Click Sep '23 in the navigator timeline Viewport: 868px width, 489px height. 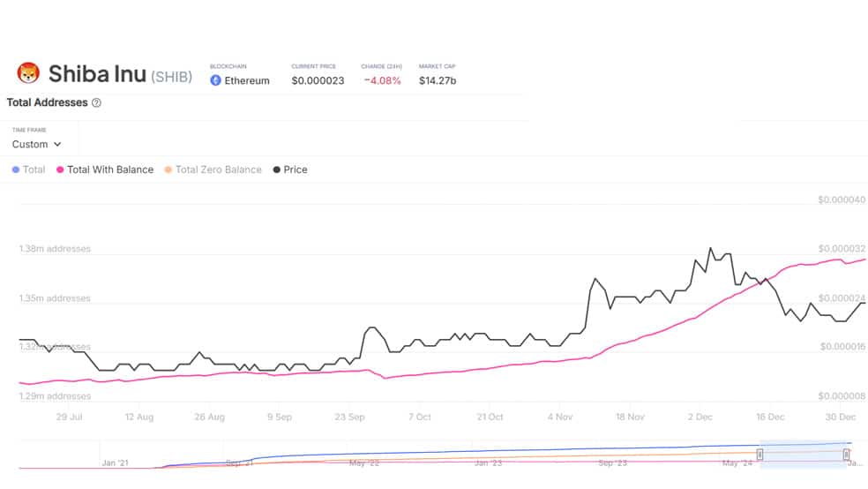613,463
